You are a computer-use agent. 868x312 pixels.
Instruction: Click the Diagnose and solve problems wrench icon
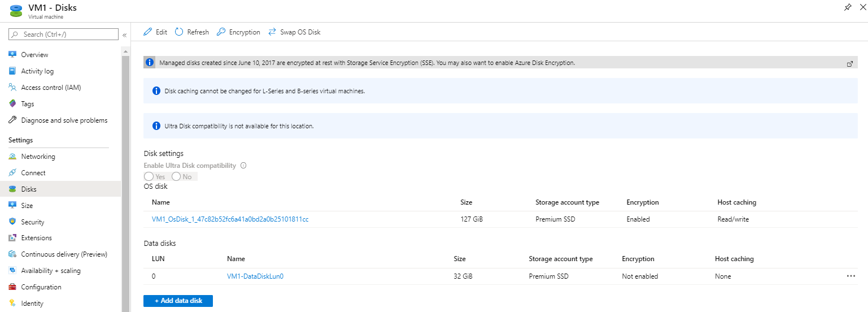tap(12, 120)
